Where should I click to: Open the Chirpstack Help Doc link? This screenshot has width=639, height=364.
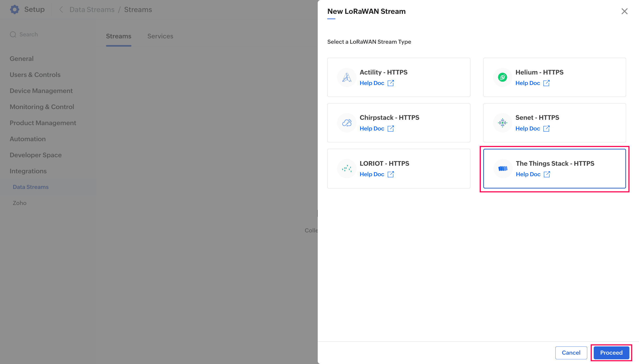(372, 128)
